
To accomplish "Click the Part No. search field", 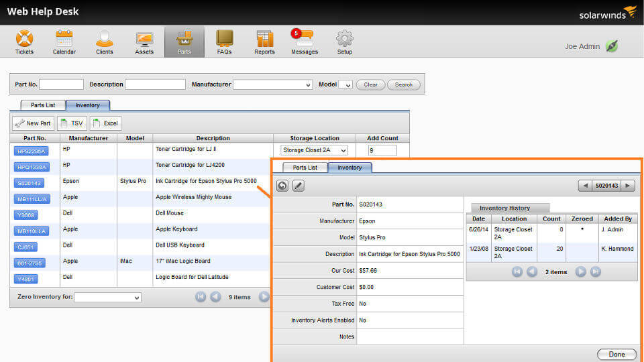I will tap(61, 84).
